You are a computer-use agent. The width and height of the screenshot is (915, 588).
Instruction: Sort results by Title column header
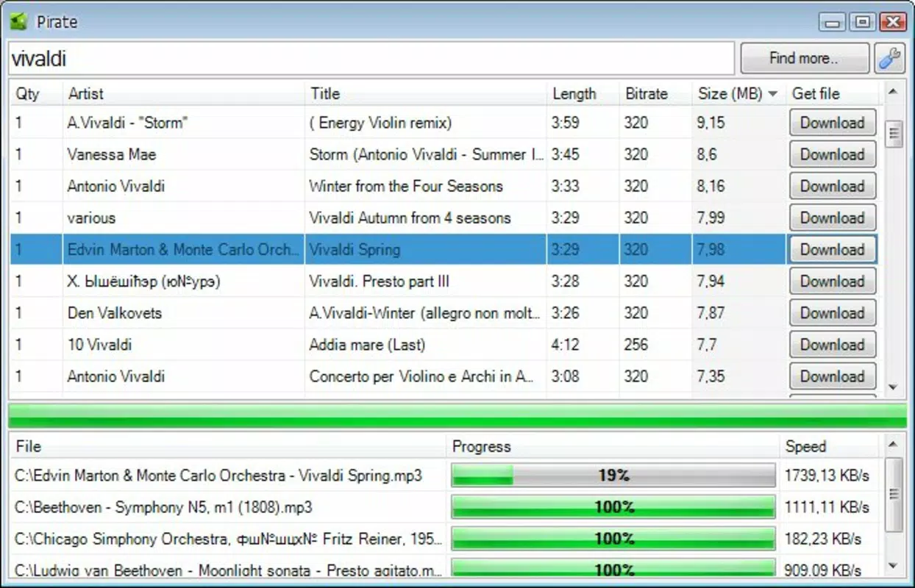pyautogui.click(x=425, y=94)
